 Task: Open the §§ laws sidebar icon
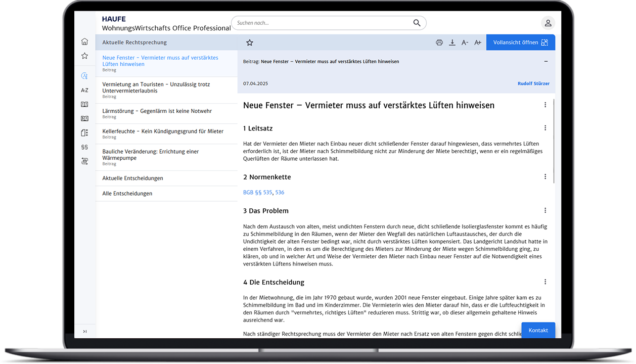coord(84,147)
